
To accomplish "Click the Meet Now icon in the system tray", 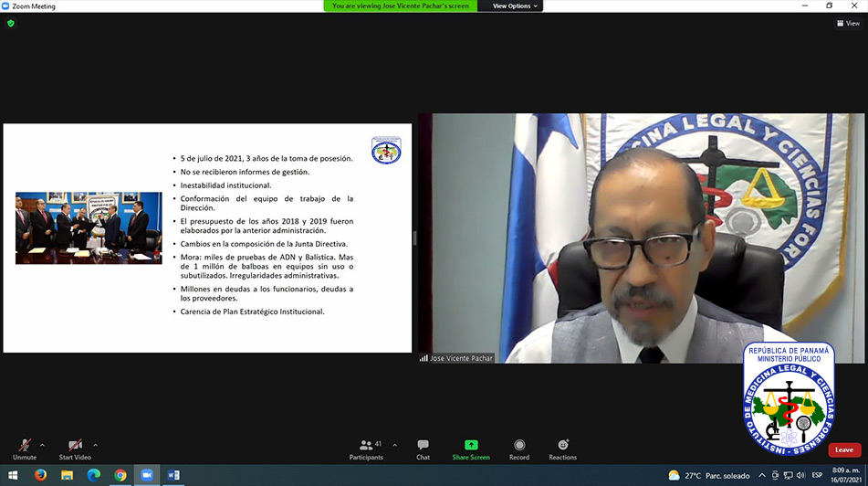I will pyautogui.click(x=775, y=475).
